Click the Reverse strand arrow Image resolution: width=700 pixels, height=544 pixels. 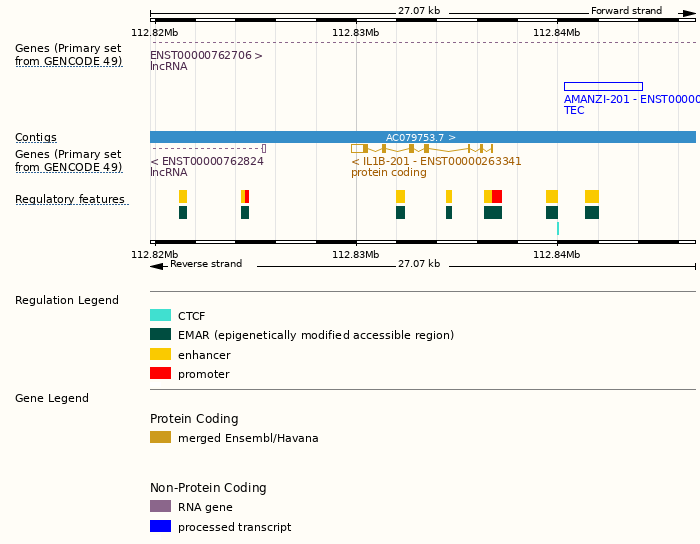click(157, 265)
